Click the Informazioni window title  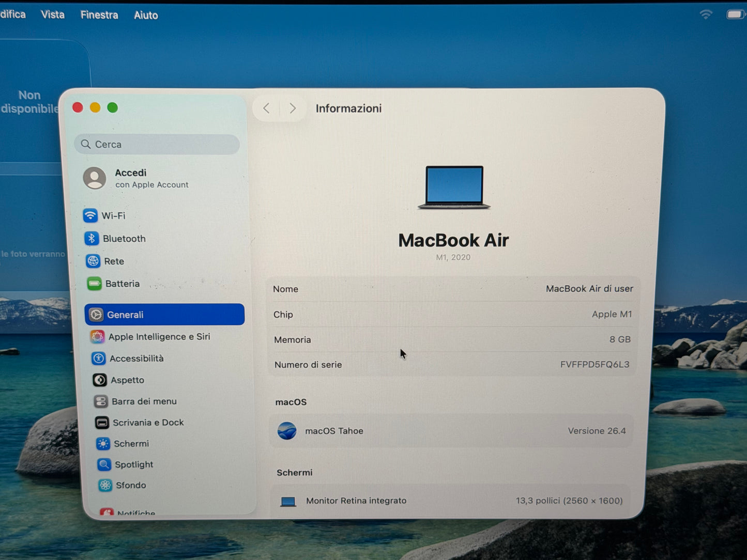pos(348,108)
